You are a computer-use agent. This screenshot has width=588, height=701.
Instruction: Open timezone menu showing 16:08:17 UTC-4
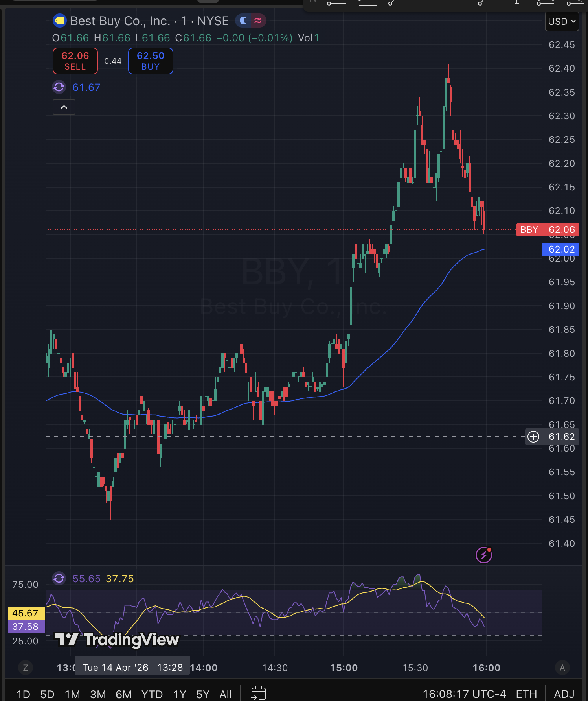pos(464,694)
